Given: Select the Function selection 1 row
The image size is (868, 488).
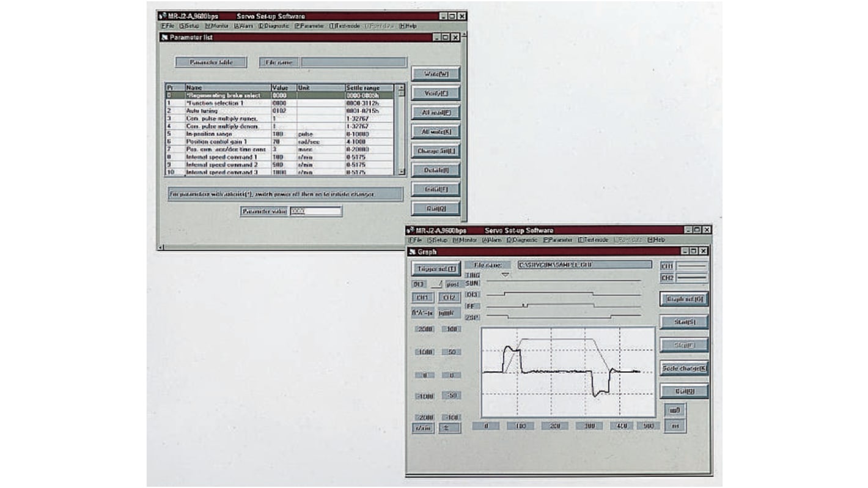Looking at the screenshot, I should [x=281, y=103].
